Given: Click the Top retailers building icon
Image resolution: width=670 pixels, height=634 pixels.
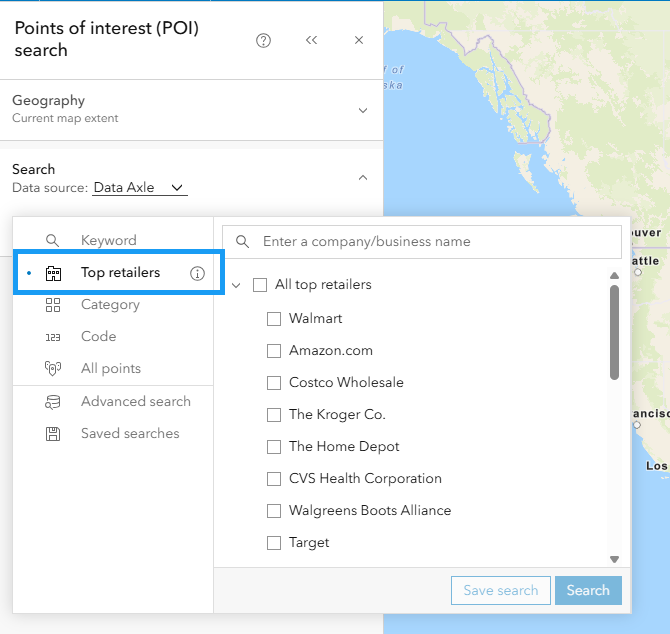Looking at the screenshot, I should pyautogui.click(x=53, y=273).
